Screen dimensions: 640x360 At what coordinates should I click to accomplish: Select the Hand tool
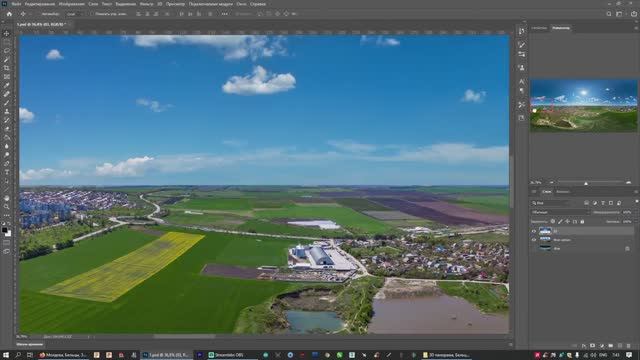click(x=6, y=198)
